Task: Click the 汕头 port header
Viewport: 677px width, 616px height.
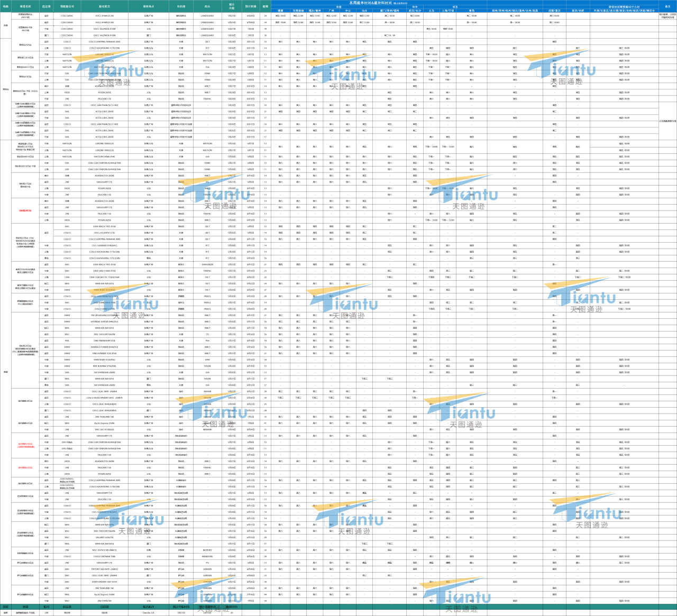Action: point(364,10)
